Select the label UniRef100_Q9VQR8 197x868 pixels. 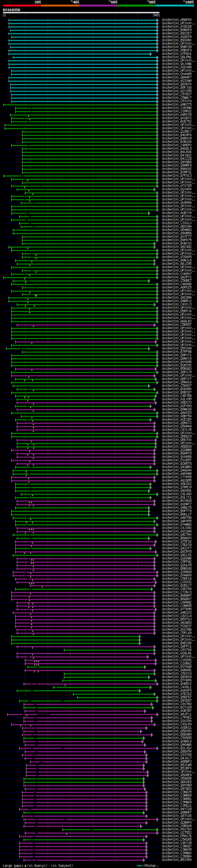(177, 162)
